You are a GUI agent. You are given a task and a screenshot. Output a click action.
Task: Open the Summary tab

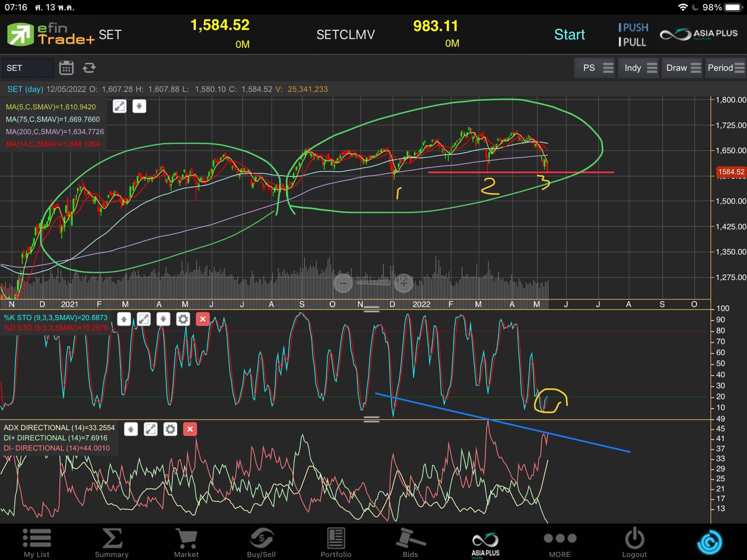point(112,543)
